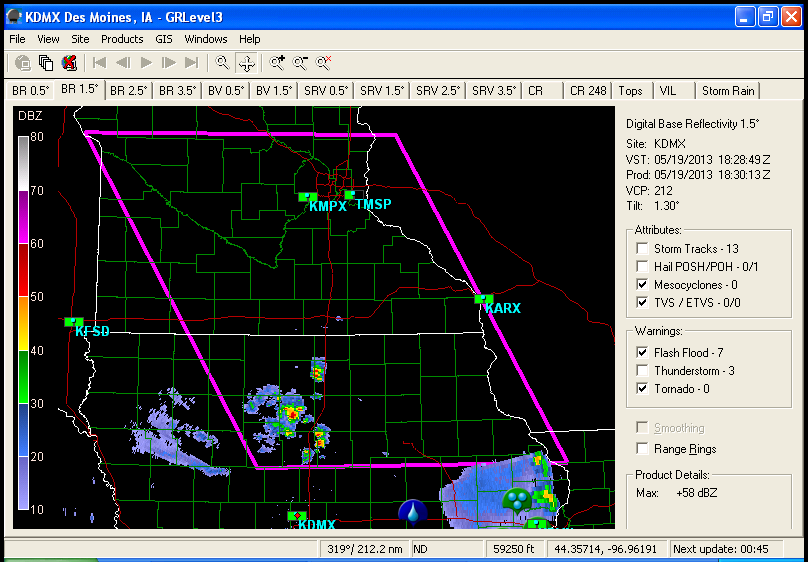Click the coordinates '44.35714, -96.96191' status entry
This screenshot has width=808, height=562.
tap(606, 549)
